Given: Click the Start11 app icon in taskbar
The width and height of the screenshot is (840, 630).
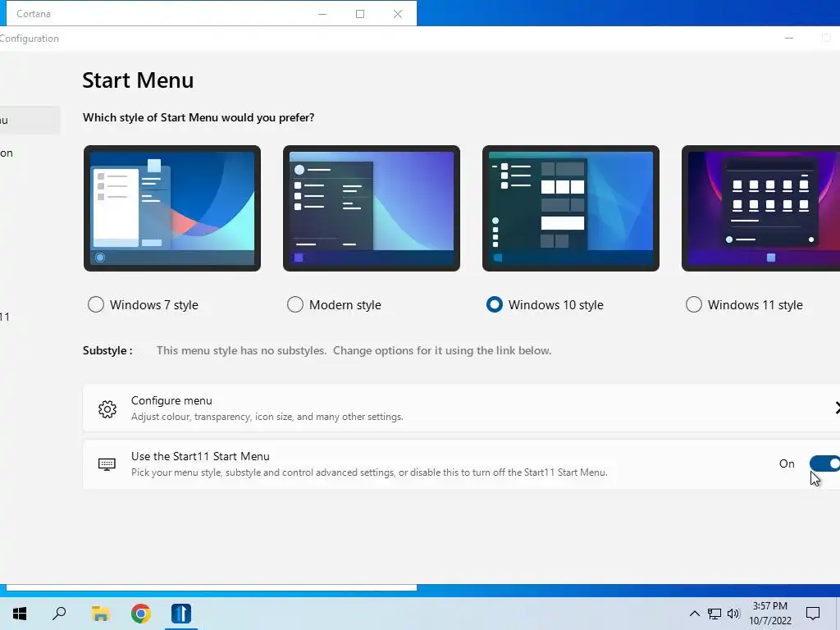Looking at the screenshot, I should [x=181, y=614].
